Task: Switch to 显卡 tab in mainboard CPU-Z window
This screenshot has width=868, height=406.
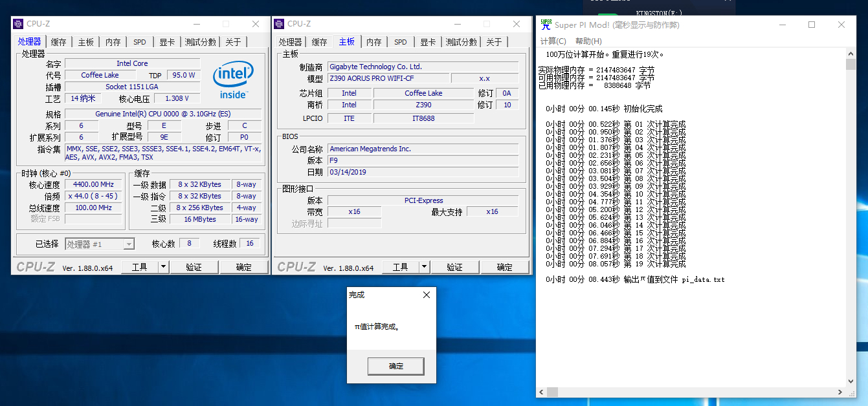Action: [x=428, y=42]
